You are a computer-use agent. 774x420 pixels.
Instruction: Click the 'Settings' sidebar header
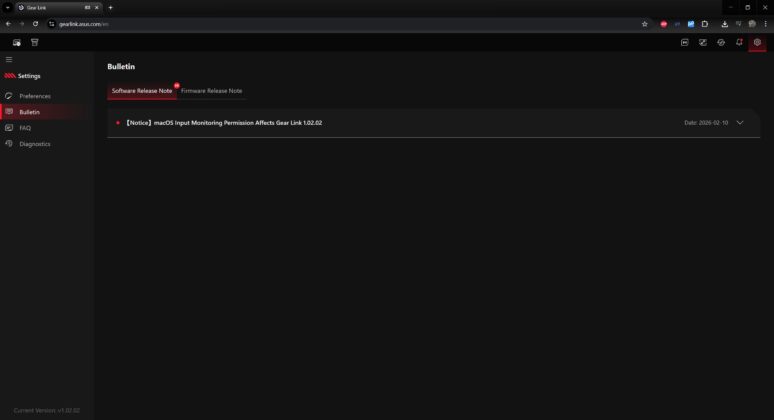click(x=29, y=76)
